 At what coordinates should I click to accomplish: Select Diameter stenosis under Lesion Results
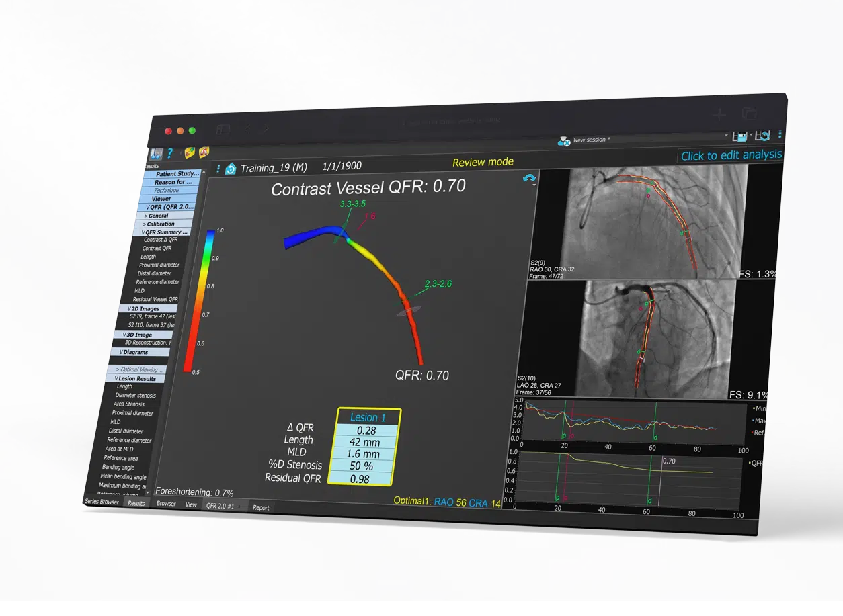[x=135, y=395]
